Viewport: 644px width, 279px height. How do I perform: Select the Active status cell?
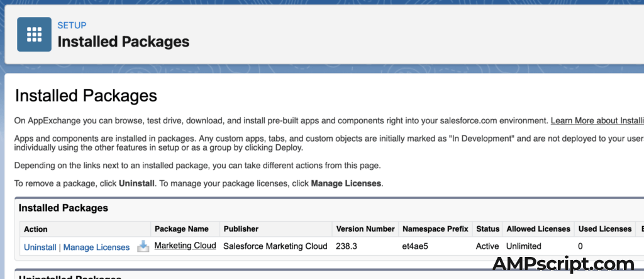coord(487,246)
